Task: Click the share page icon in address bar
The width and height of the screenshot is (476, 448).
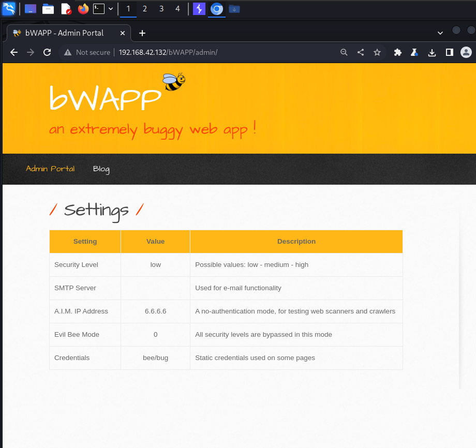Action: (x=361, y=52)
